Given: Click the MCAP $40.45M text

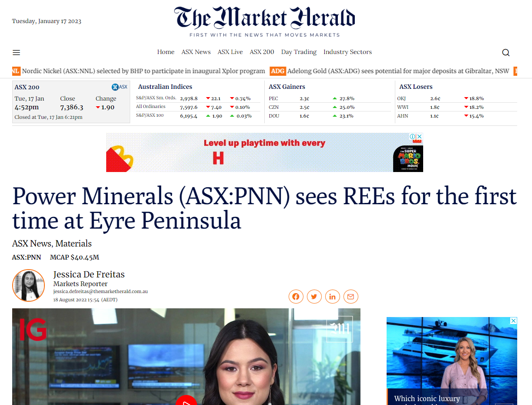Looking at the screenshot, I should coord(74,257).
